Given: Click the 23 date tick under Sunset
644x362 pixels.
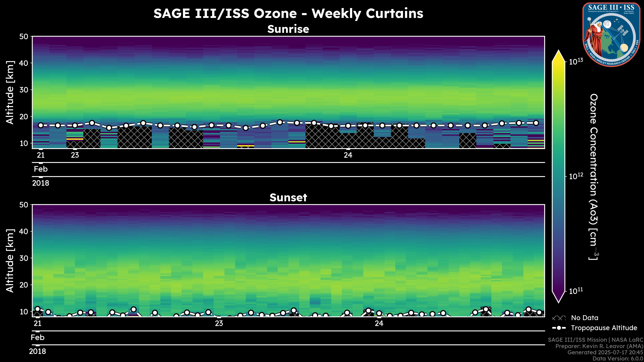Looking at the screenshot, I should pos(219,323).
